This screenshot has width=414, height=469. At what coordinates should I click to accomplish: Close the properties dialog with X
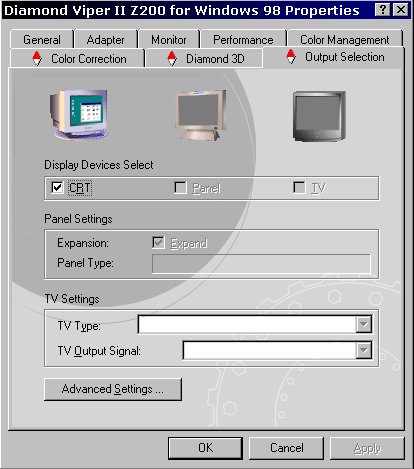coord(400,10)
